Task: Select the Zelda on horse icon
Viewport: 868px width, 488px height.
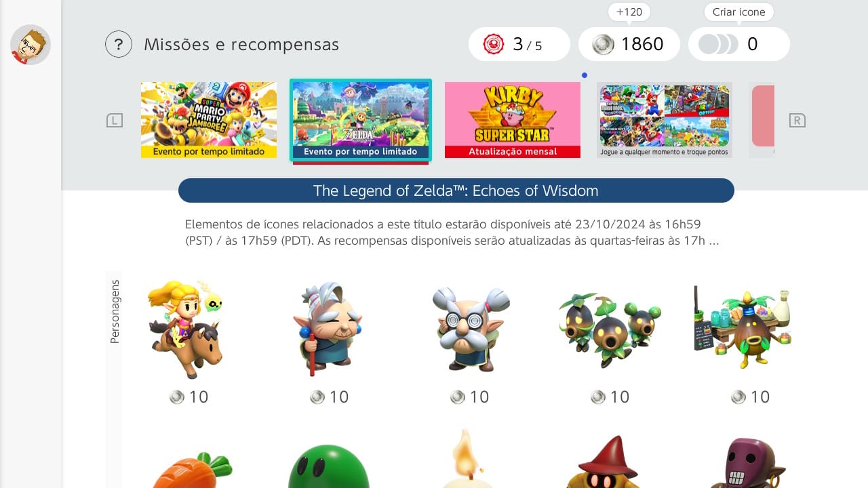Action: pyautogui.click(x=186, y=329)
